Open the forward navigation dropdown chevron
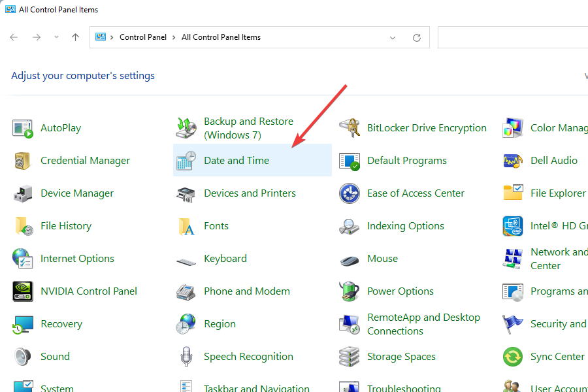Image resolution: width=588 pixels, height=392 pixels. [57, 37]
